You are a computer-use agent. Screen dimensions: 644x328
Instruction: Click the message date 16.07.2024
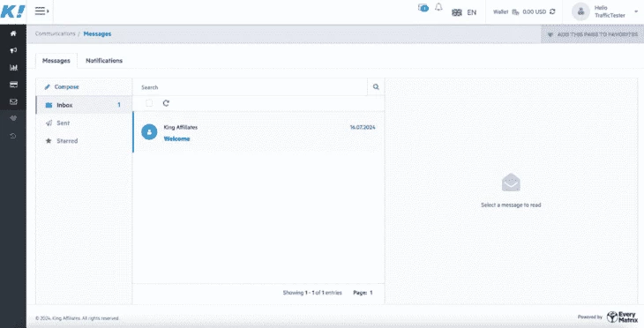tap(363, 127)
